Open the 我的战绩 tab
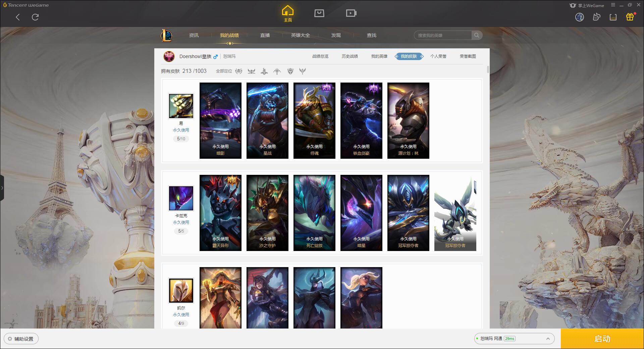 (229, 35)
